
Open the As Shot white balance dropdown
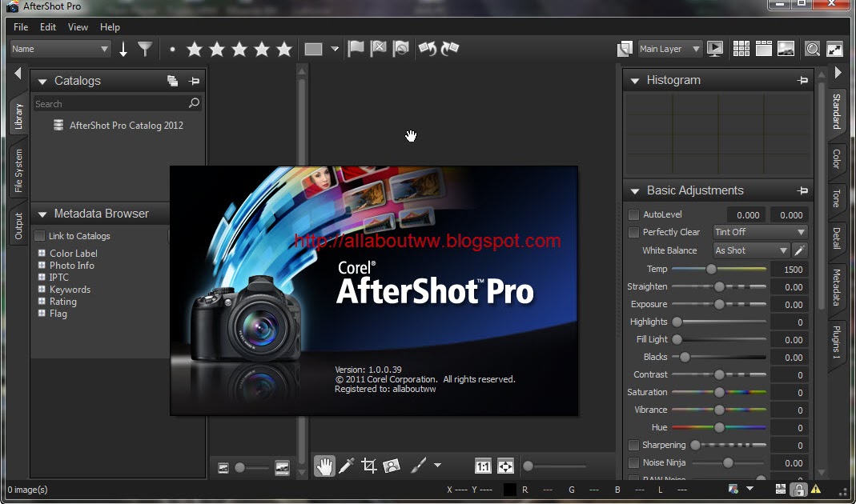tap(751, 251)
